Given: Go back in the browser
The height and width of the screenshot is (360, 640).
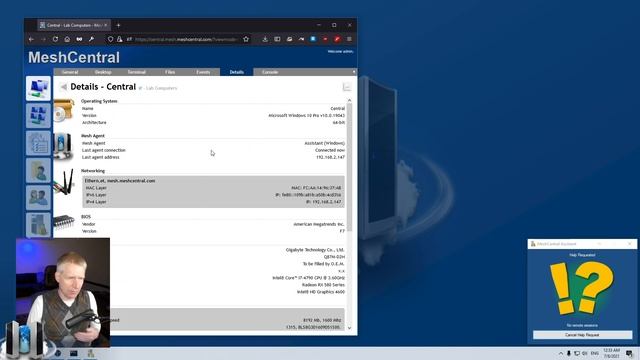Looking at the screenshot, I should tap(31, 39).
